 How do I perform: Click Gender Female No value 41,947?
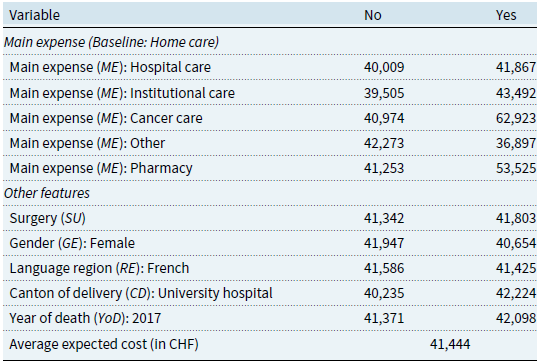[x=384, y=243]
